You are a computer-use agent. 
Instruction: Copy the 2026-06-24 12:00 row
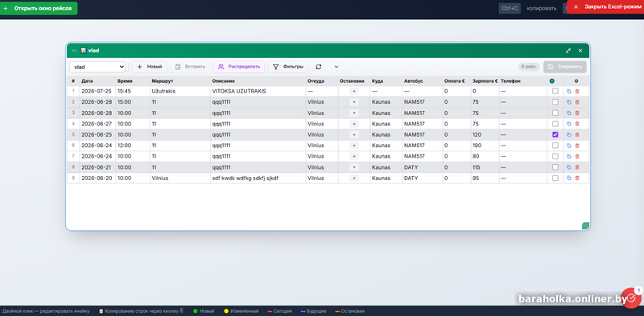(569, 146)
